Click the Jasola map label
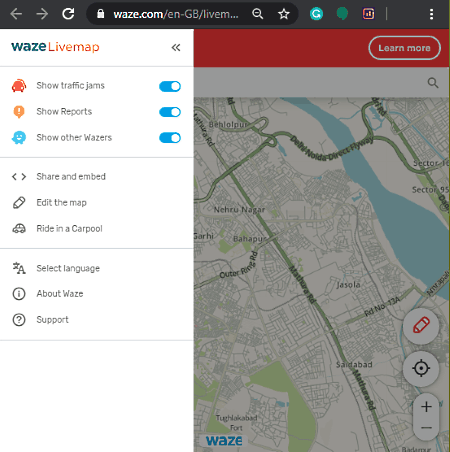Screen dimensions: 450x452 [348, 285]
